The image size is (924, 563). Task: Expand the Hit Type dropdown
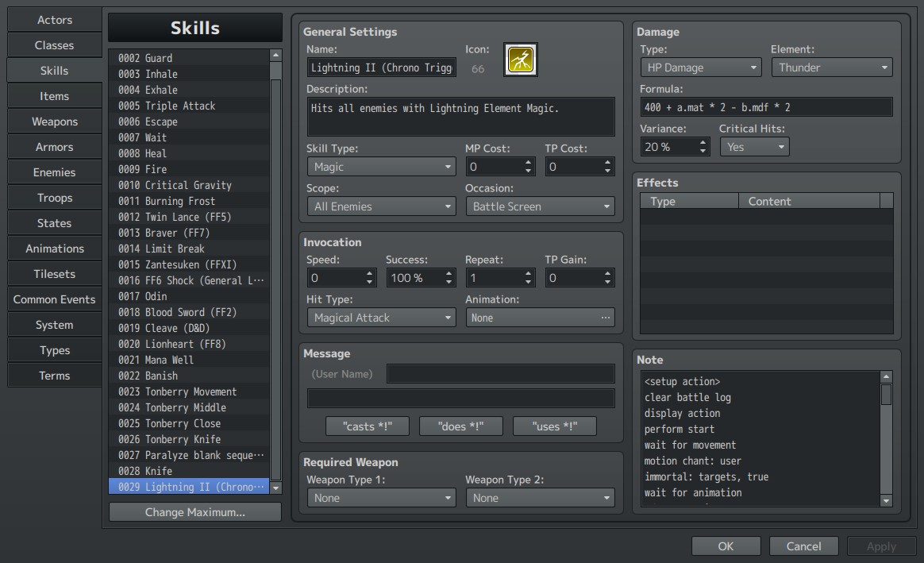coord(381,318)
